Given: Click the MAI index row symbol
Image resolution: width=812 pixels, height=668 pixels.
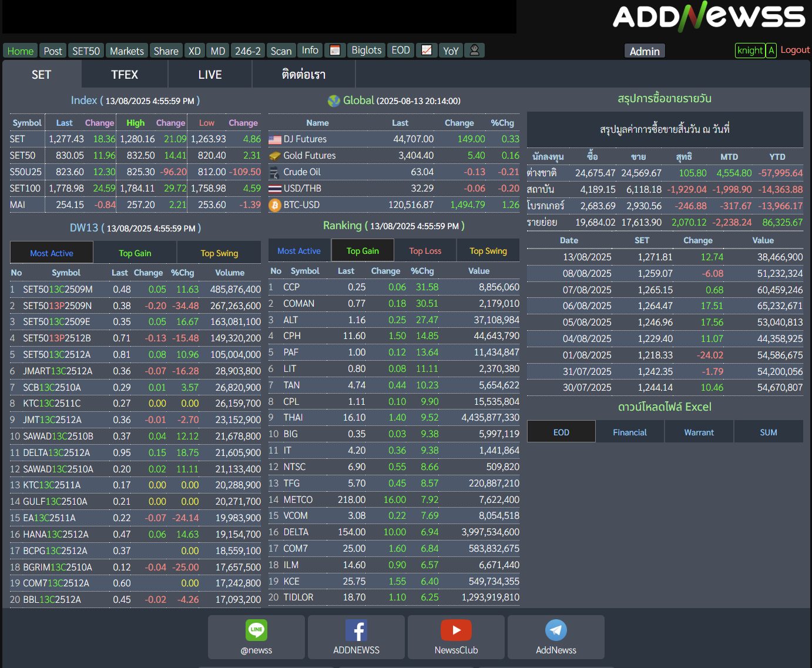Looking at the screenshot, I should tap(18, 205).
